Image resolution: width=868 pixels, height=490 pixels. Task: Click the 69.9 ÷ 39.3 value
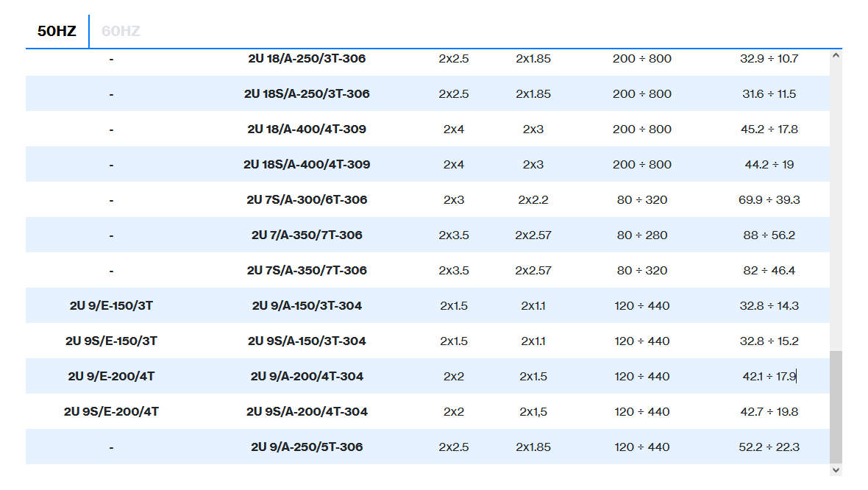click(769, 200)
